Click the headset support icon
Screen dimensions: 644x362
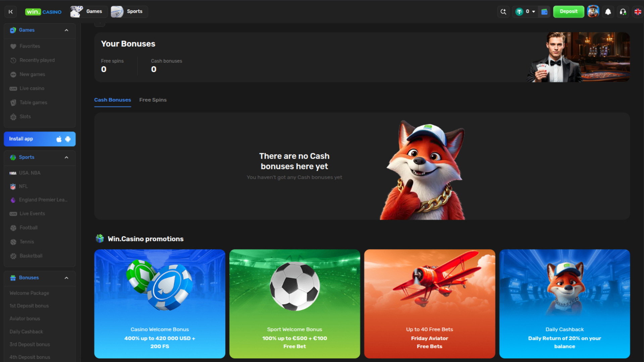click(x=623, y=12)
